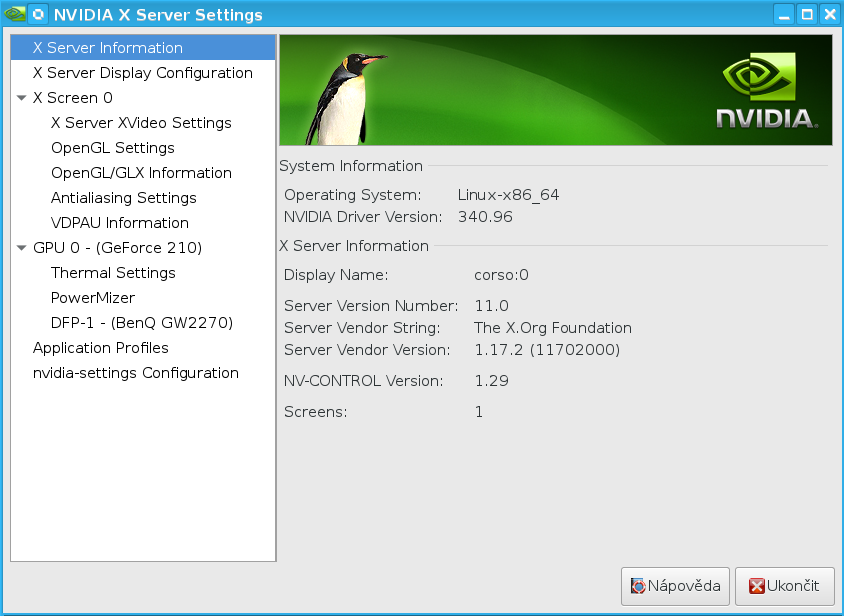
Task: Click the NVIDIA logo banner
Action: 555,91
